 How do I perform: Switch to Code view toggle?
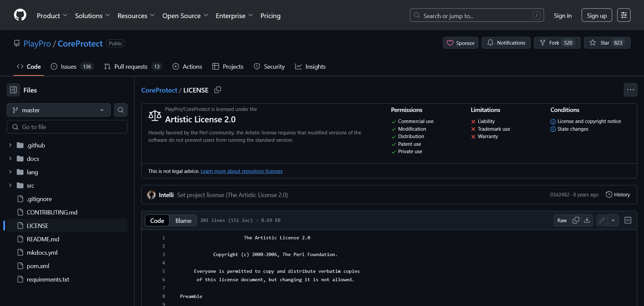(x=157, y=221)
